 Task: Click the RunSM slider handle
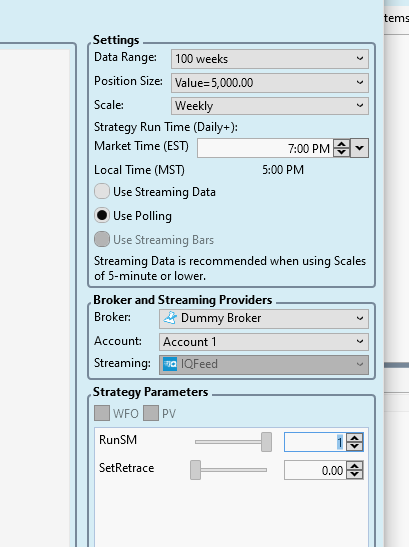266,442
